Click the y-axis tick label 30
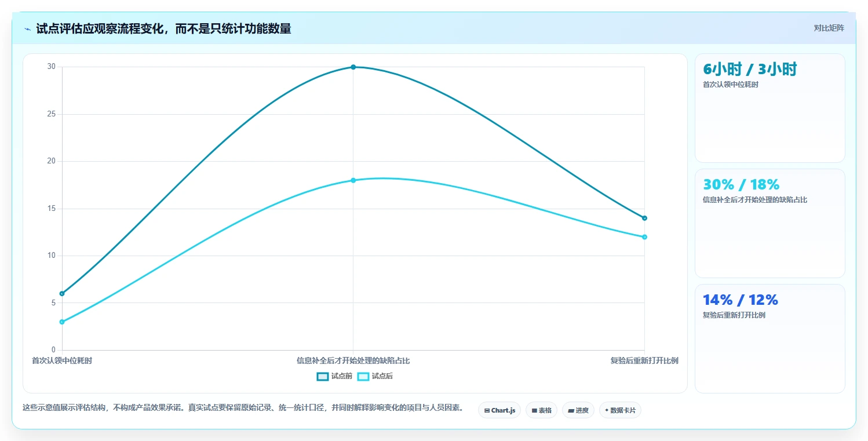Viewport: 868px width, 441px height. (52, 67)
